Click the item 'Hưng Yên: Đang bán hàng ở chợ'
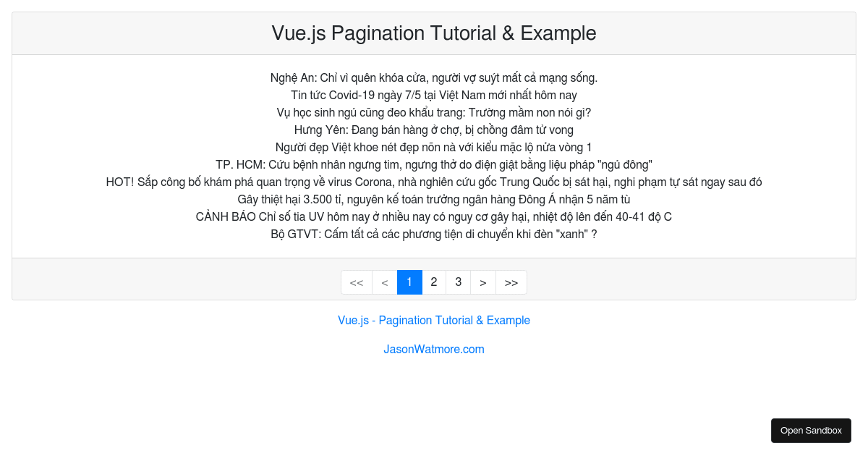868x456 pixels. 434,130
